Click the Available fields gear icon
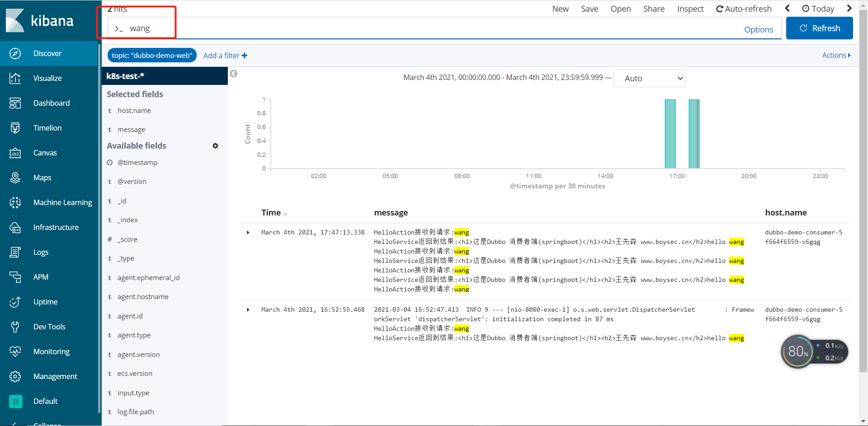This screenshot has height=426, width=868. pos(215,146)
